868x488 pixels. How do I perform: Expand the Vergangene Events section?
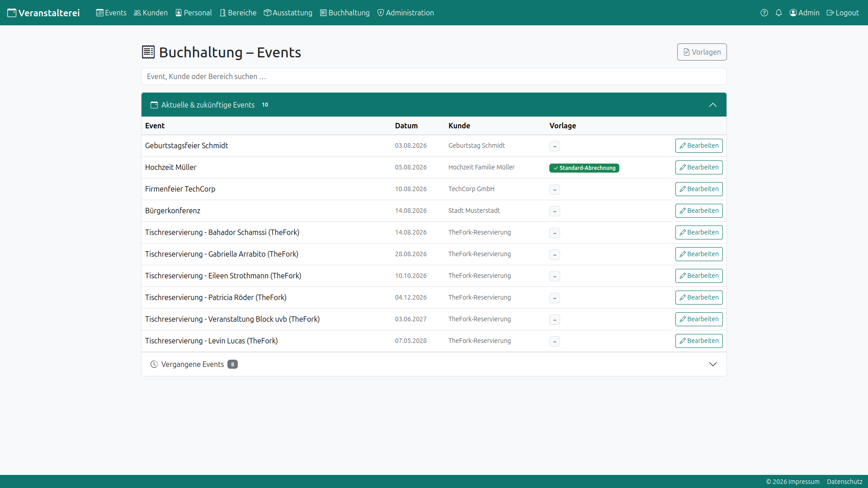(x=713, y=364)
